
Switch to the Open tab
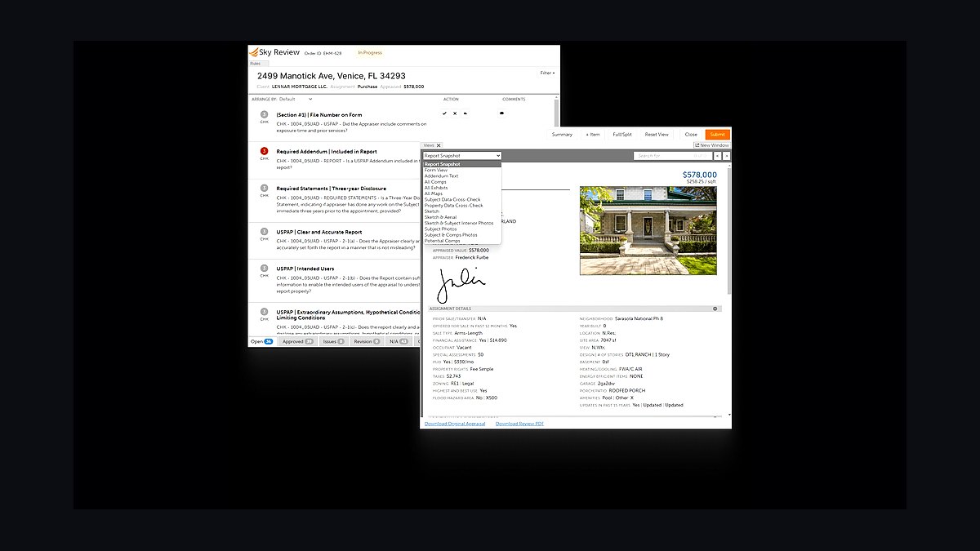click(262, 342)
